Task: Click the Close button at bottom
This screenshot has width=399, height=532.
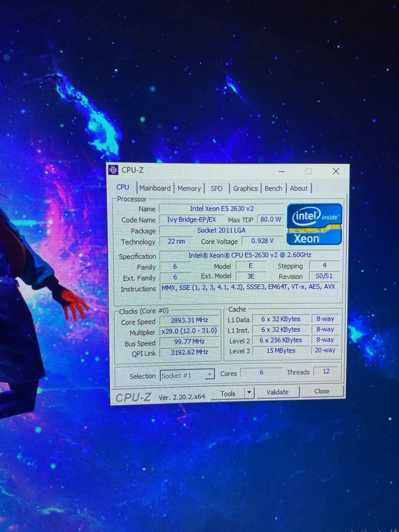Action: [322, 391]
